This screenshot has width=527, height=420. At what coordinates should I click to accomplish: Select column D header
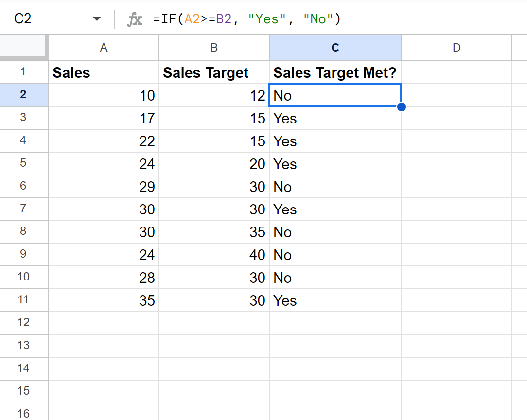457,48
